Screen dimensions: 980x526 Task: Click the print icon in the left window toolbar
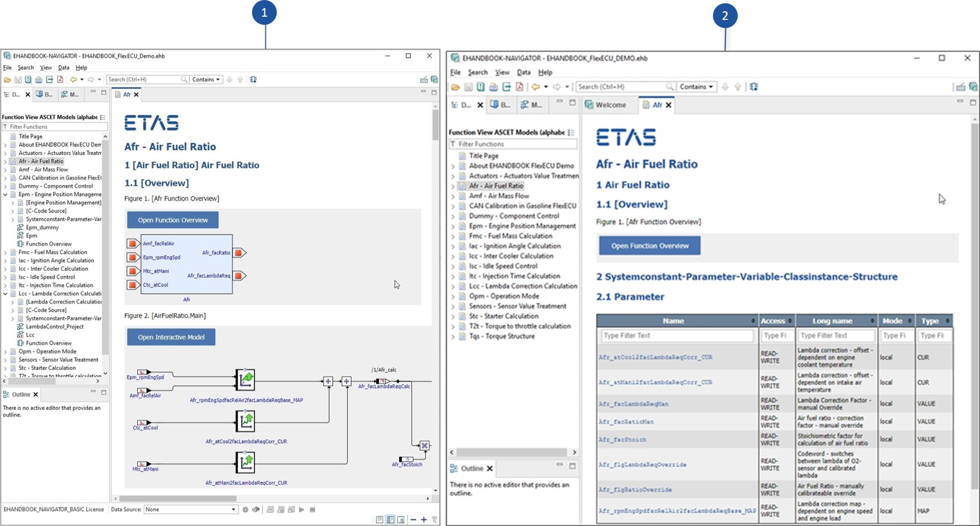coord(39,80)
